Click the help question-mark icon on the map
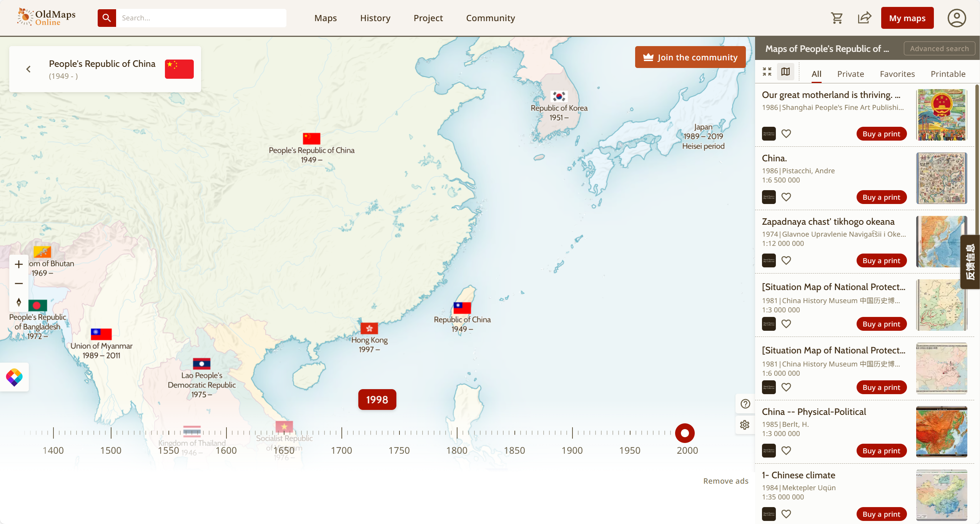 tap(745, 404)
